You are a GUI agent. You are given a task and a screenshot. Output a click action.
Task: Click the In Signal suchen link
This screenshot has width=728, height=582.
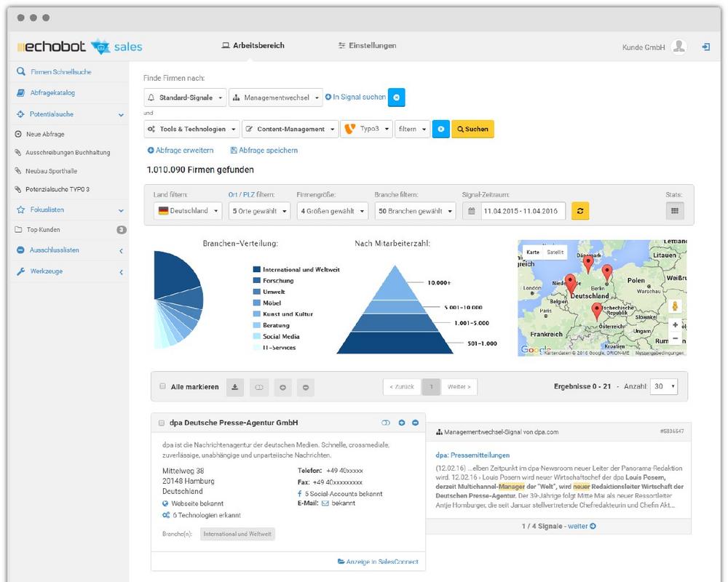tap(355, 97)
